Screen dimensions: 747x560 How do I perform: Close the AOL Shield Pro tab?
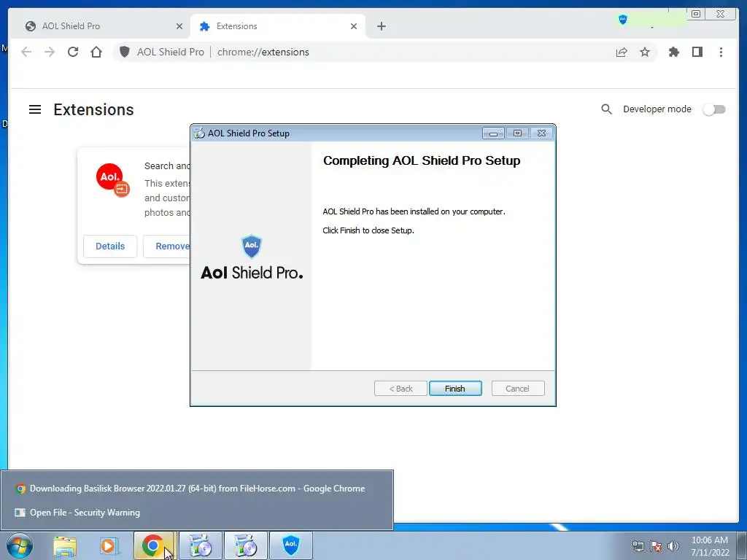tap(179, 26)
